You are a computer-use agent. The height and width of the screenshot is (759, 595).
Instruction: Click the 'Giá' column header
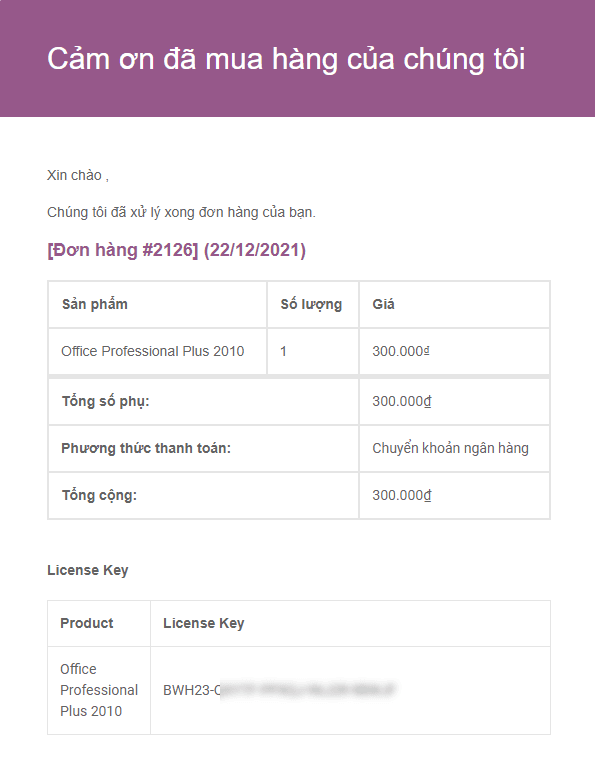(383, 304)
